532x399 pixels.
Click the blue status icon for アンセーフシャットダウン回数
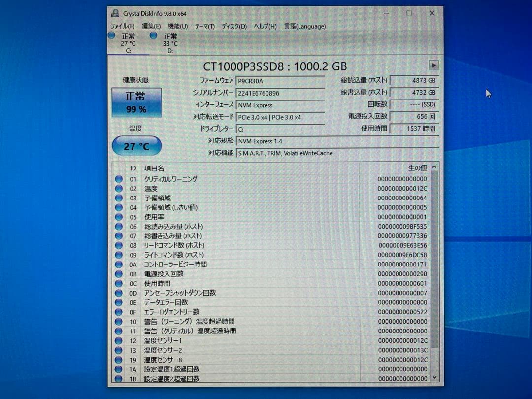(119, 293)
